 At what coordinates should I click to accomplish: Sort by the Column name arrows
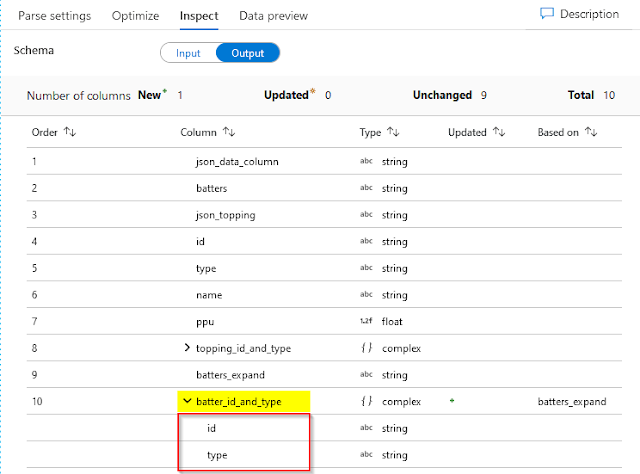(229, 132)
